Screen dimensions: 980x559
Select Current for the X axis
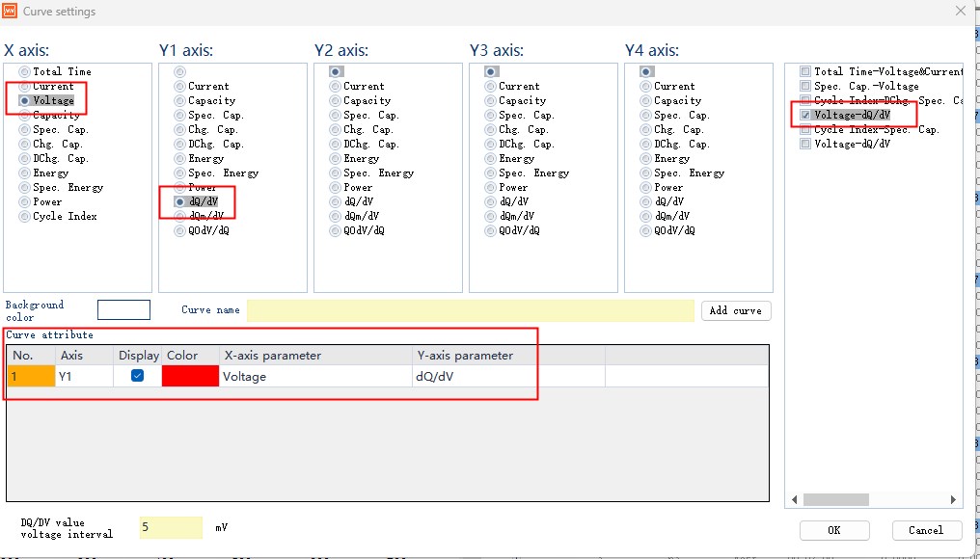click(24, 86)
